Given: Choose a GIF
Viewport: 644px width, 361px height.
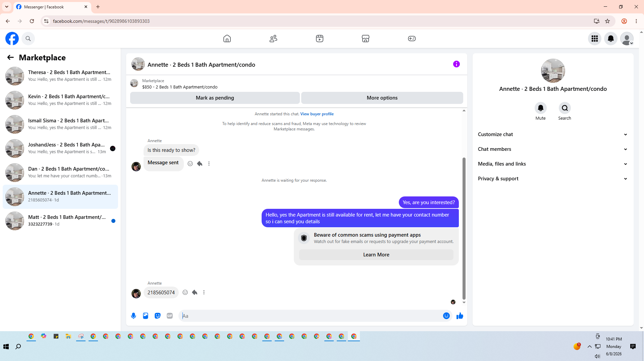Looking at the screenshot, I should pyautogui.click(x=170, y=316).
